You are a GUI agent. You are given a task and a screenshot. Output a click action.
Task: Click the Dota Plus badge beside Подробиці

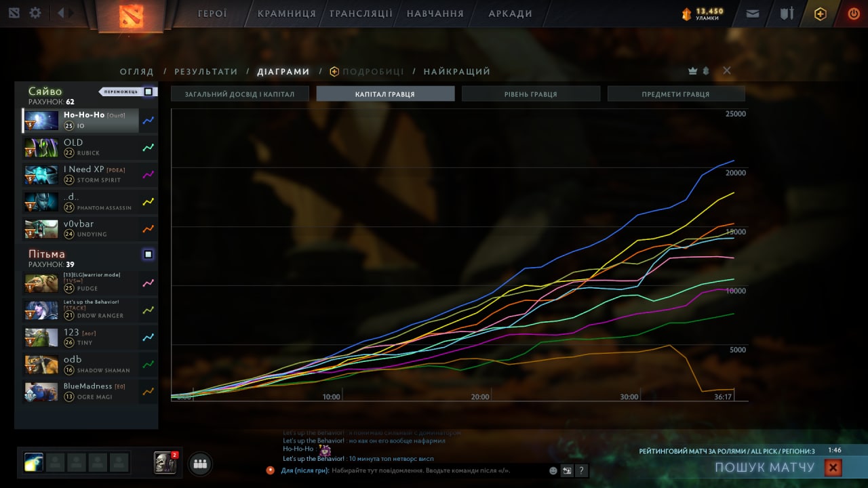point(334,71)
